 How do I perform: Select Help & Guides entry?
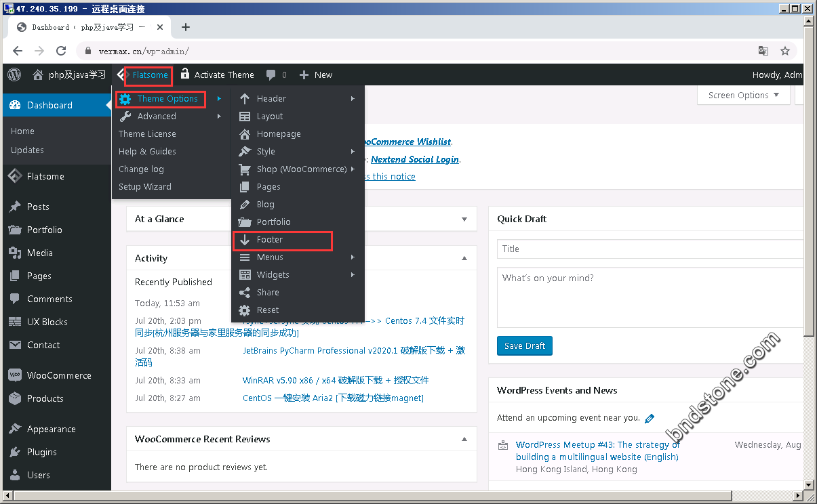coord(147,152)
